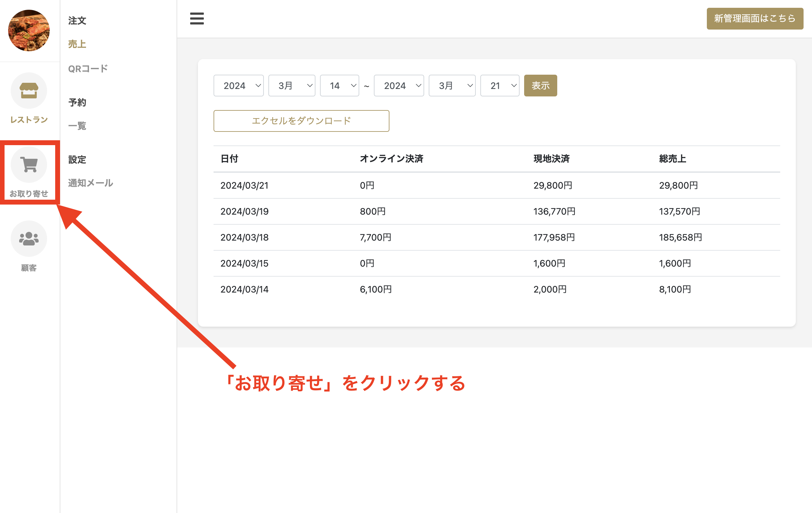Screen dimensions: 812x513
Task: Open the end month 3月 dropdown
Action: (x=452, y=86)
